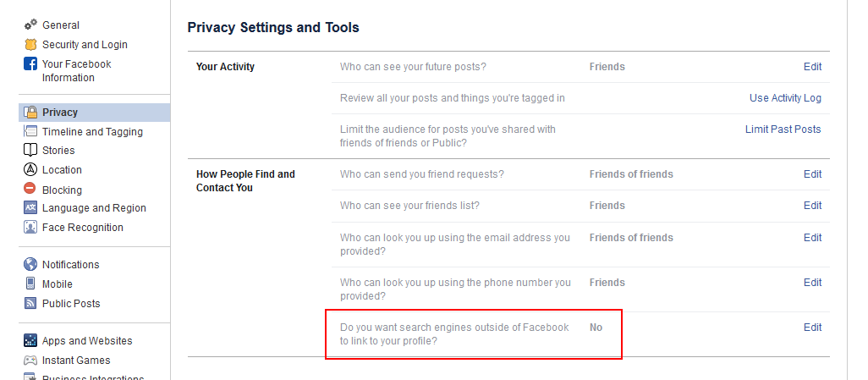Open Stories settings in sidebar
Image resolution: width=868 pixels, height=380 pixels.
pos(58,150)
